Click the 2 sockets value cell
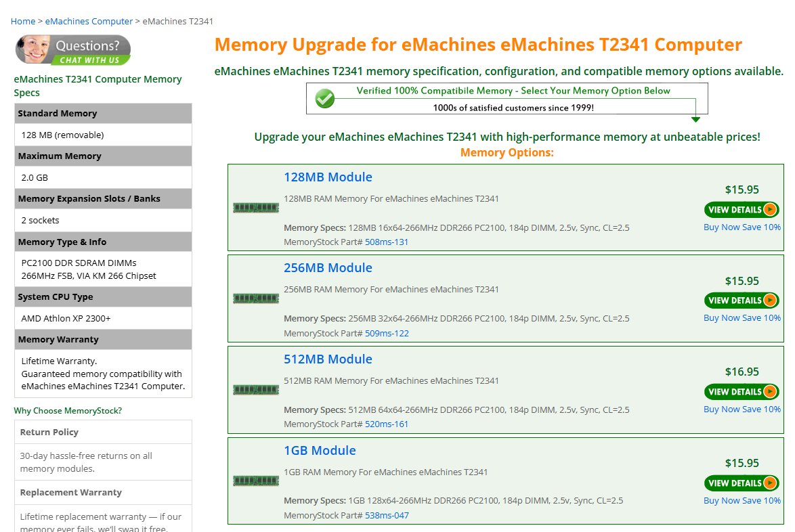Image resolution: width=795 pixels, height=532 pixels. coord(103,221)
